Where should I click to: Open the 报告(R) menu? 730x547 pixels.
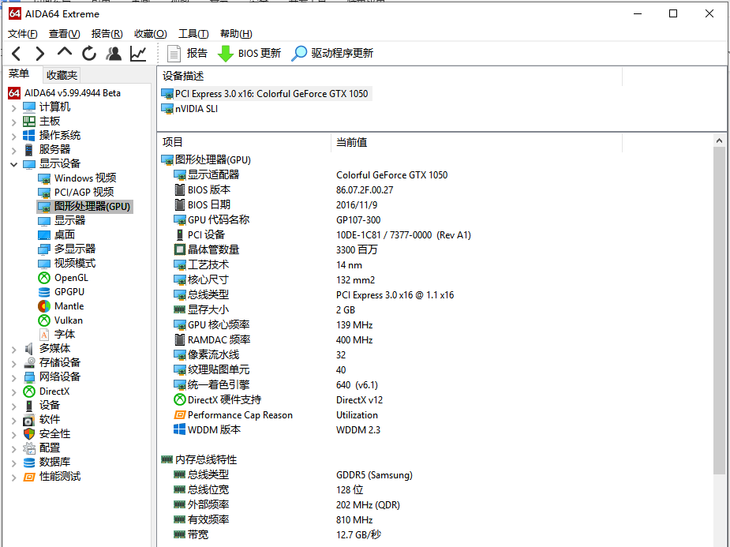coord(107,34)
